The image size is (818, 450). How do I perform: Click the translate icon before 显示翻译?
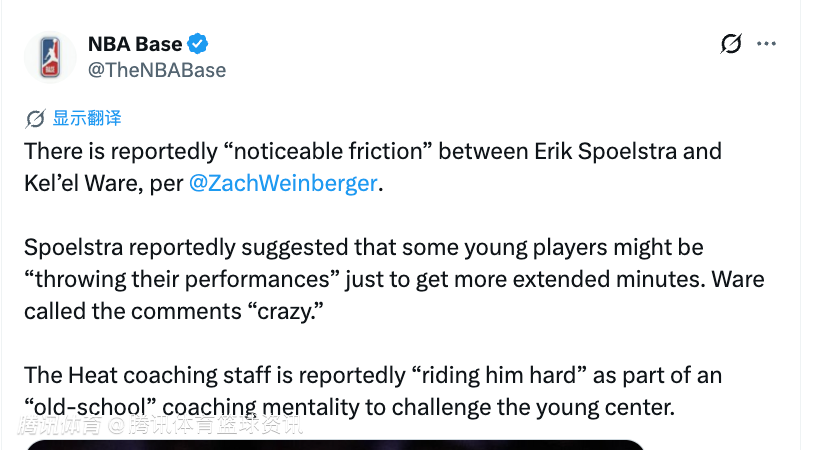point(35,118)
